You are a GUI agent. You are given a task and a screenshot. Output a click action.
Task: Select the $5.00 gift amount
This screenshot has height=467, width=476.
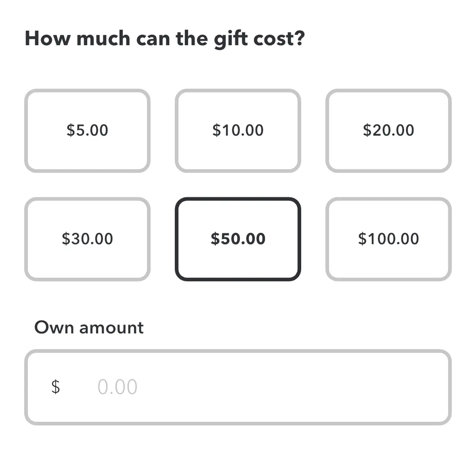[x=87, y=130]
